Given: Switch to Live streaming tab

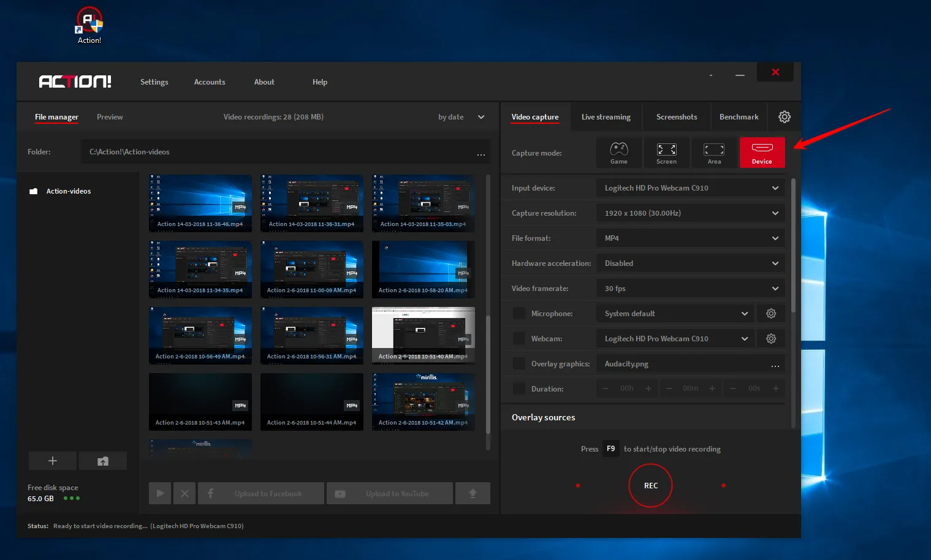Looking at the screenshot, I should 606,117.
